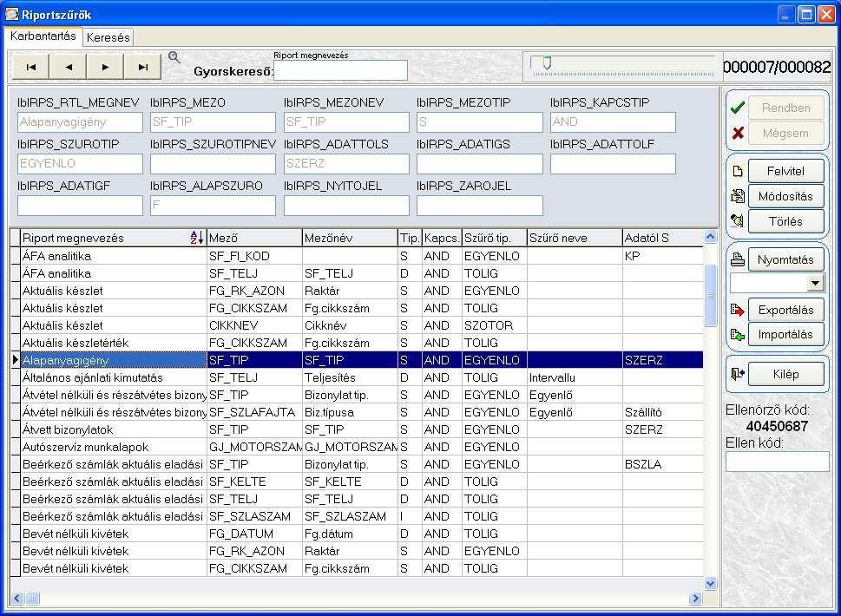Click the Intervallu filter name cell
This screenshot has width=841, height=616.
pos(575,377)
